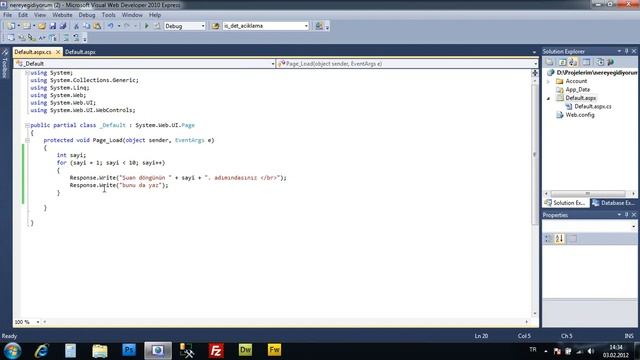Click the Find in Files icon
Viewport: 640px width, 360px height.
[x=215, y=26]
